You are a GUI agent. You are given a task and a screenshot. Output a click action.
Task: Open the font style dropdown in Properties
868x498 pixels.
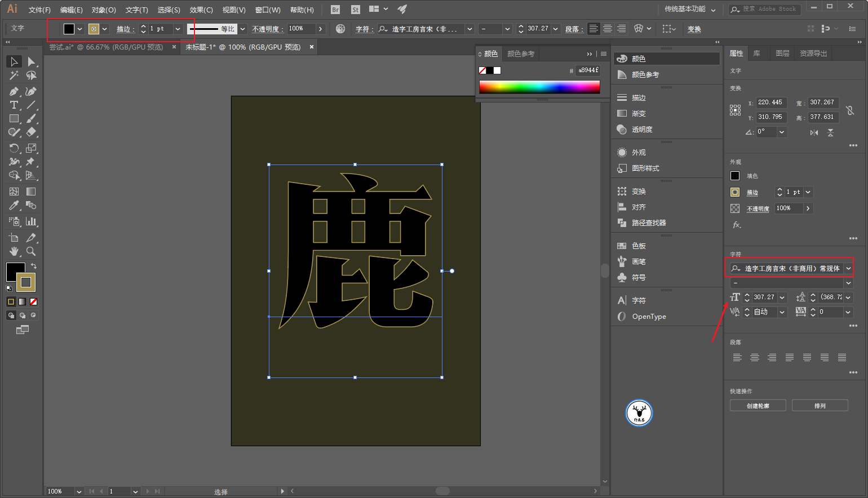(848, 283)
